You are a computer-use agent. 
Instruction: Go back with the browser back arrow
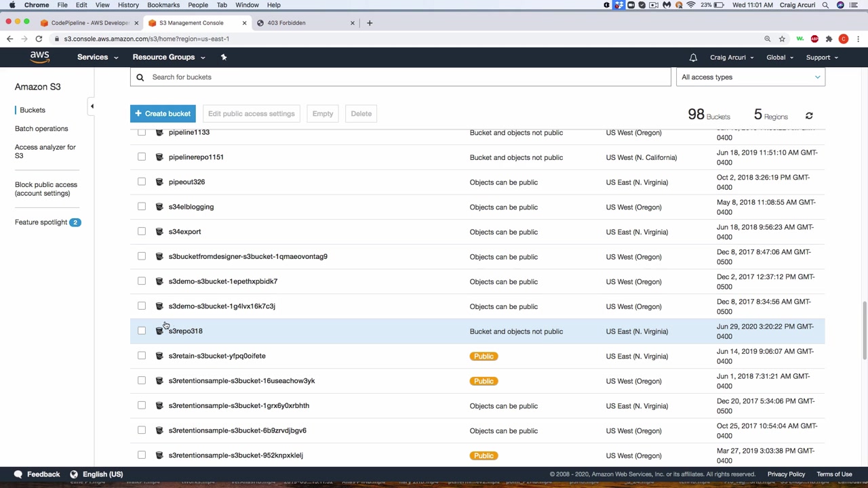tap(9, 39)
